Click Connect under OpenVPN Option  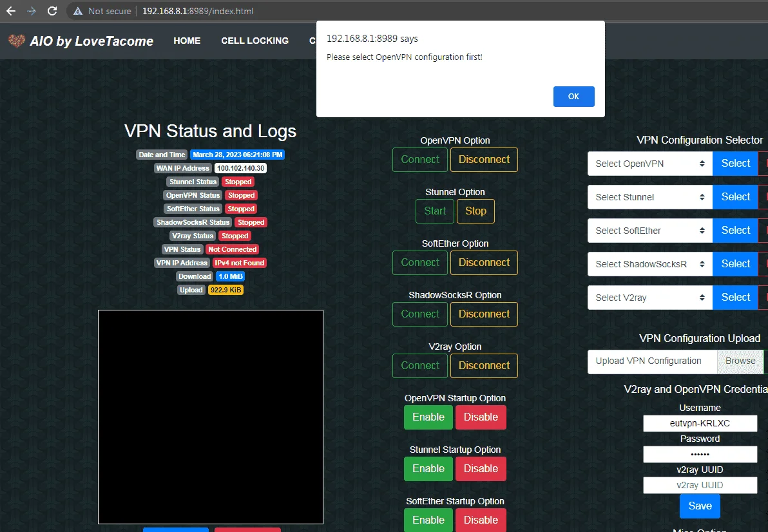pyautogui.click(x=419, y=160)
